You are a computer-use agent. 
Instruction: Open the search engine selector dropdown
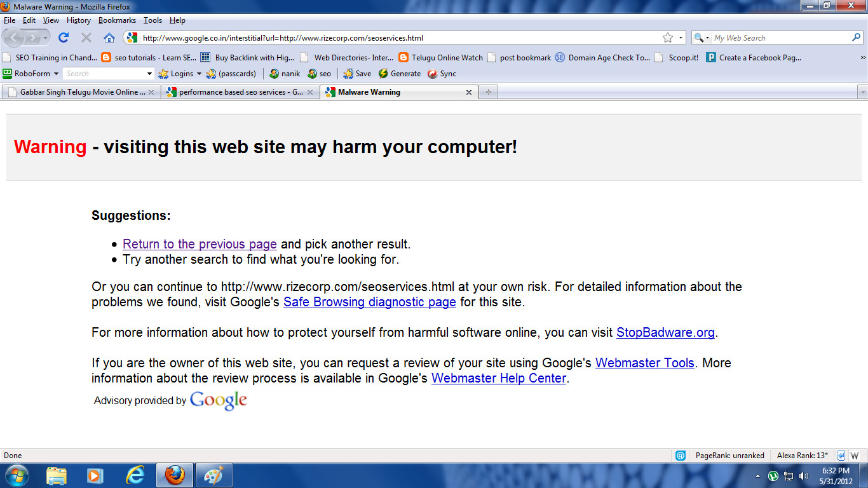(x=702, y=38)
